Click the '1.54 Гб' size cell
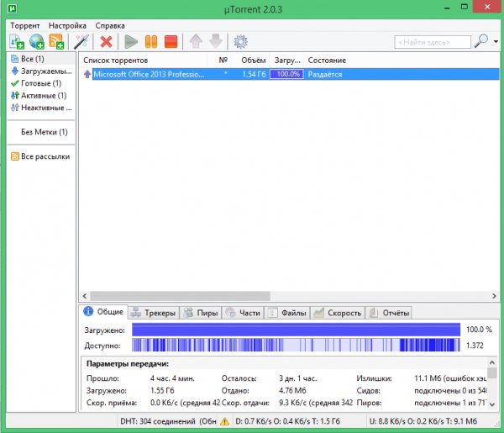The image size is (504, 433). [254, 74]
